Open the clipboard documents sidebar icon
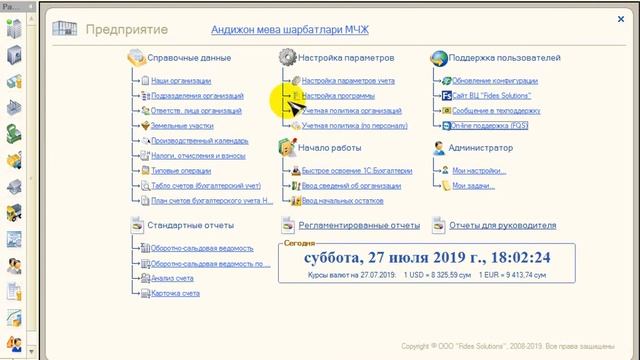The height and width of the screenshot is (360, 640). tap(14, 292)
